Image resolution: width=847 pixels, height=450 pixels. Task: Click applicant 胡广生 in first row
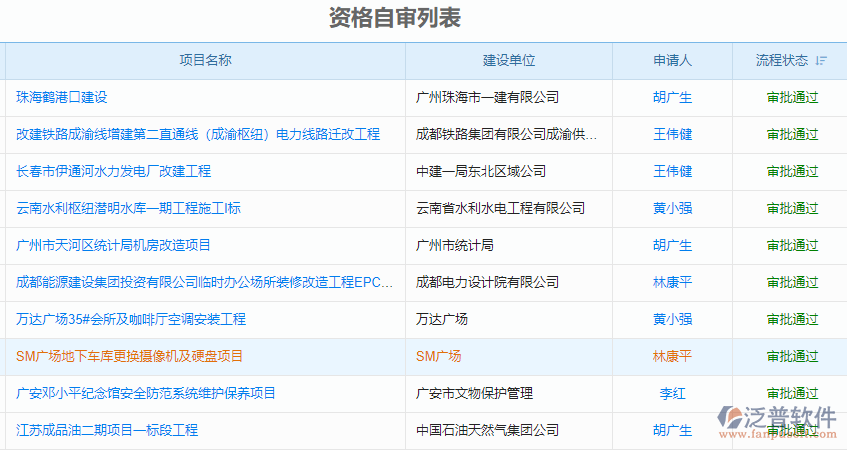tap(672, 98)
